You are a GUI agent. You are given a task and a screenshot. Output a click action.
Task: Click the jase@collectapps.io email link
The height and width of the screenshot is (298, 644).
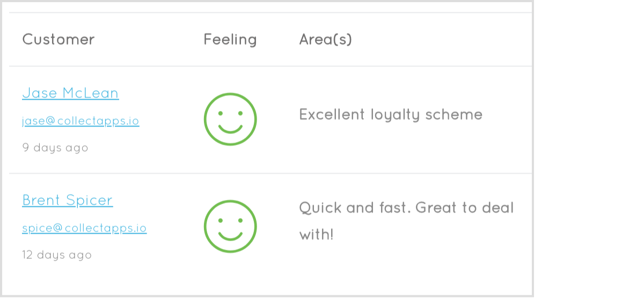click(80, 121)
